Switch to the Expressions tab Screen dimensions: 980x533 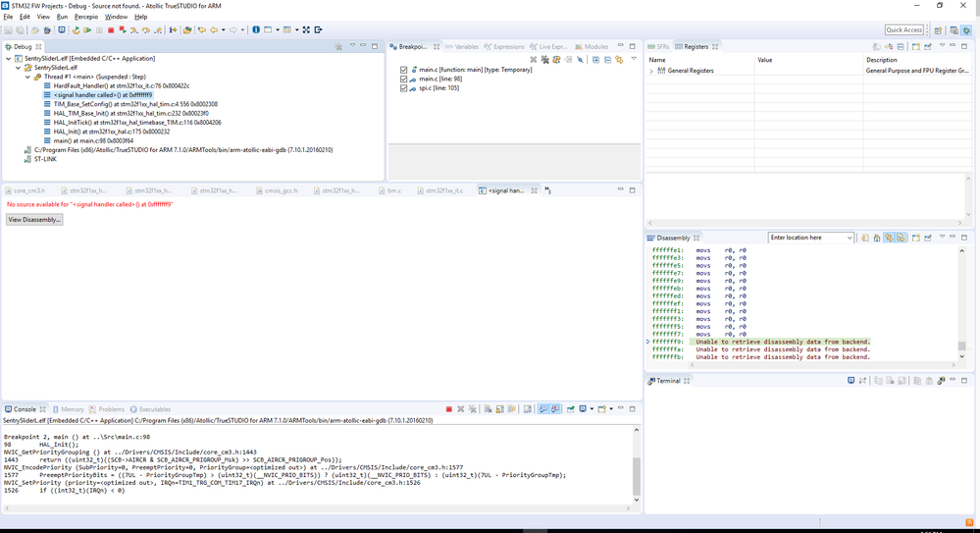coord(504,46)
